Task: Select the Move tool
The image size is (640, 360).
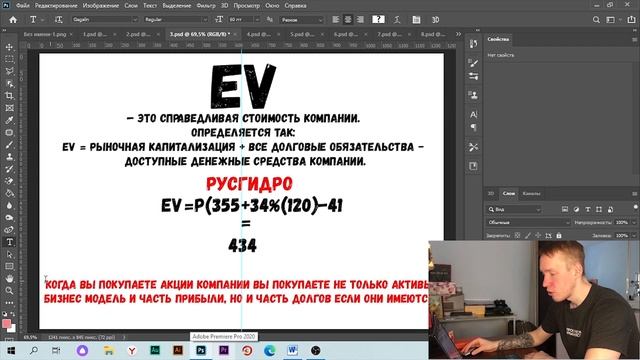Action: click(9, 47)
